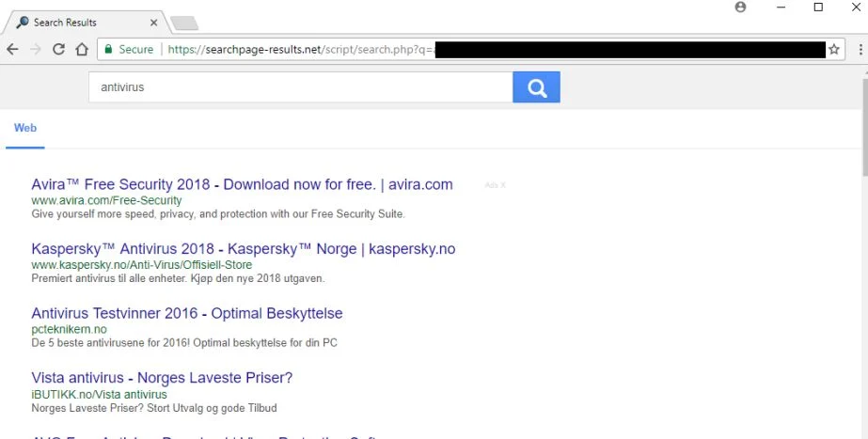Select the 'Norges Laveste Priser? Stort Utvalg' description
The height and width of the screenshot is (439, 868).
pyautogui.click(x=154, y=408)
